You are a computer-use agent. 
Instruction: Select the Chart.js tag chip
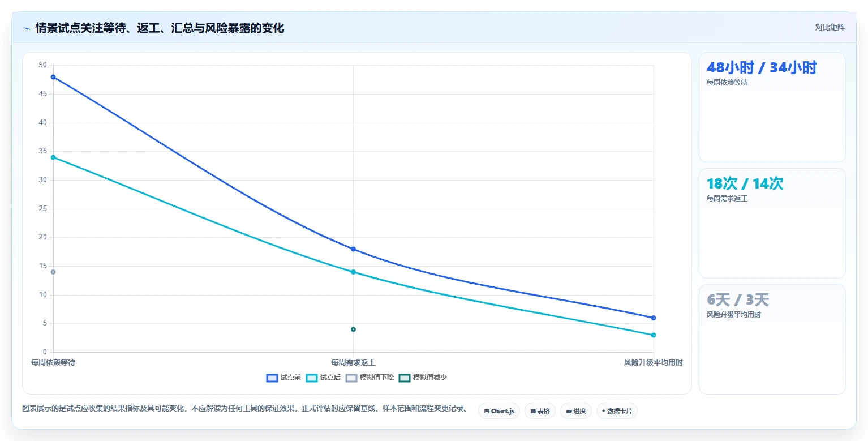point(499,411)
